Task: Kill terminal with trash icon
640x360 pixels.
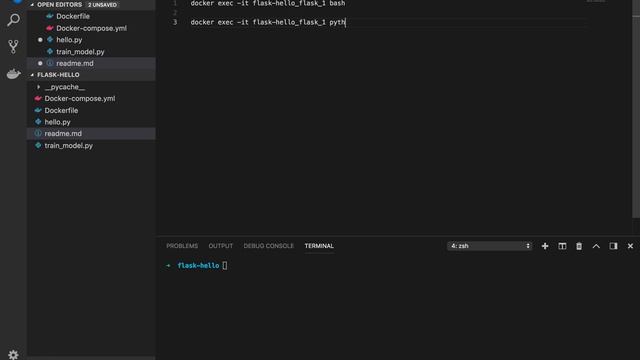Action: click(579, 246)
